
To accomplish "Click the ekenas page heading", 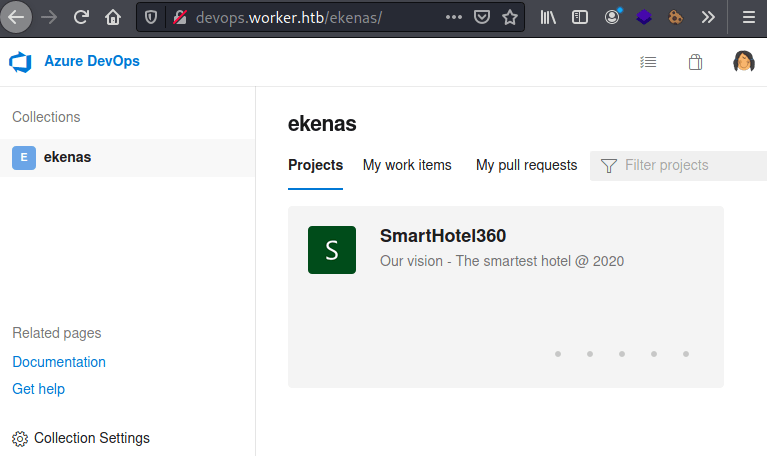I will pos(322,124).
